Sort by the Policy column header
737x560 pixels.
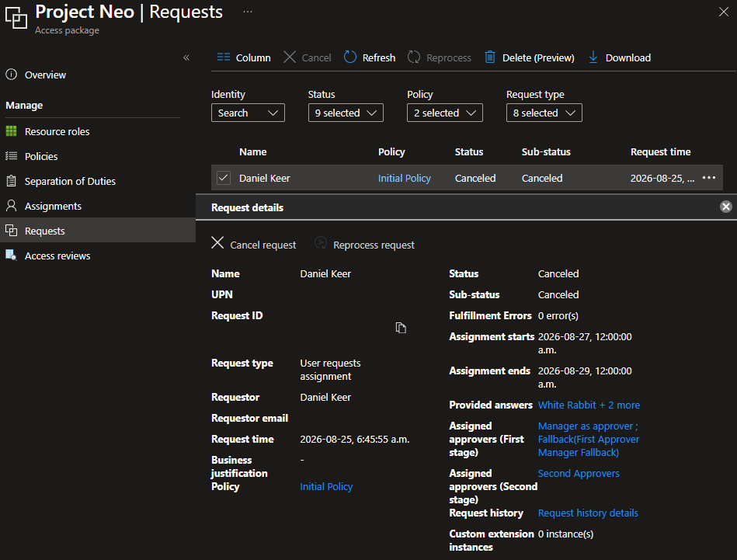[391, 152]
